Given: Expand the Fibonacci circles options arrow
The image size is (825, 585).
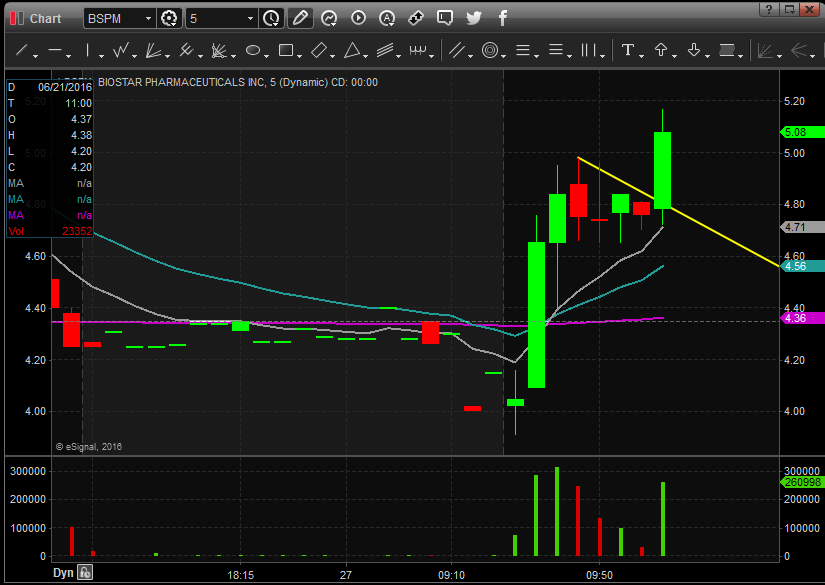Looking at the screenshot, I should [x=504, y=56].
